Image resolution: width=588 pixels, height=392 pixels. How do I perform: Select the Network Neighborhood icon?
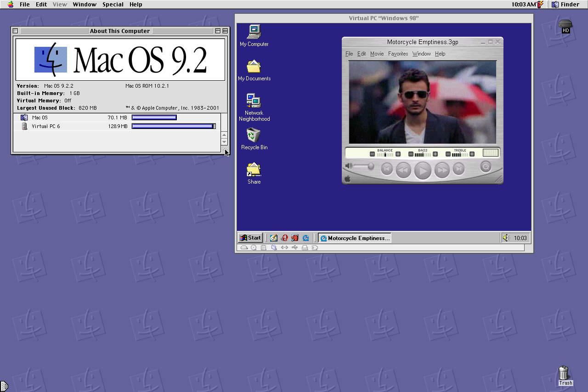tap(254, 101)
